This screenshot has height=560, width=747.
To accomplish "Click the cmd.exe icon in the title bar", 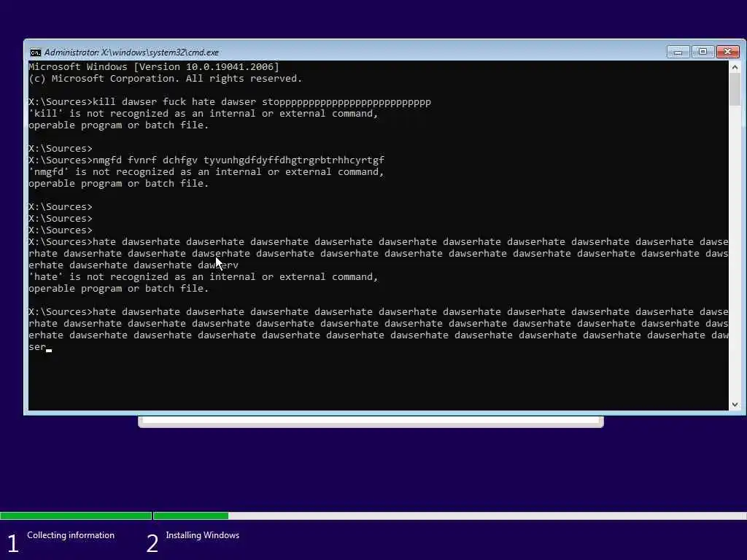I will coord(35,52).
